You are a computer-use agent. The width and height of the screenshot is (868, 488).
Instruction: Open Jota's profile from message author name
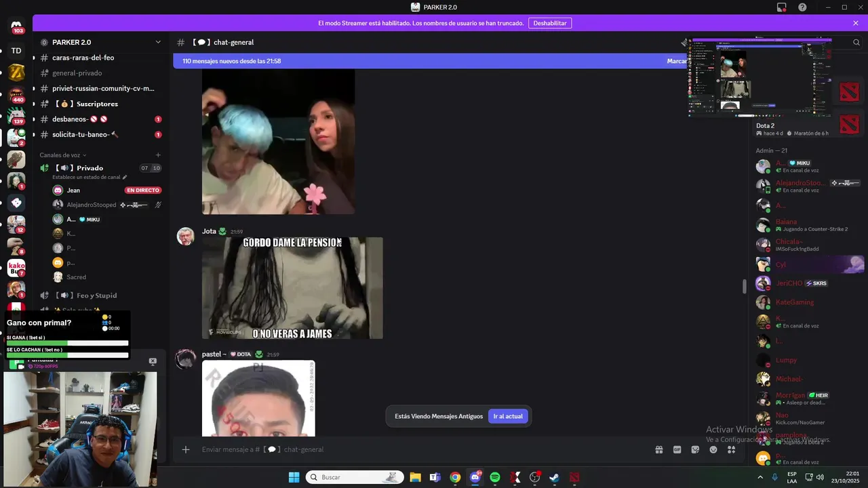point(209,231)
